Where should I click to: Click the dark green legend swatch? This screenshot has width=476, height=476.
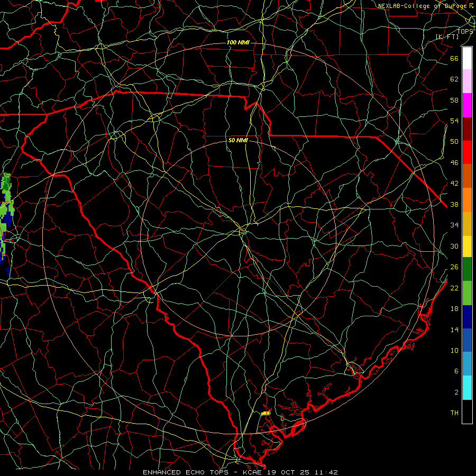[x=467, y=269]
